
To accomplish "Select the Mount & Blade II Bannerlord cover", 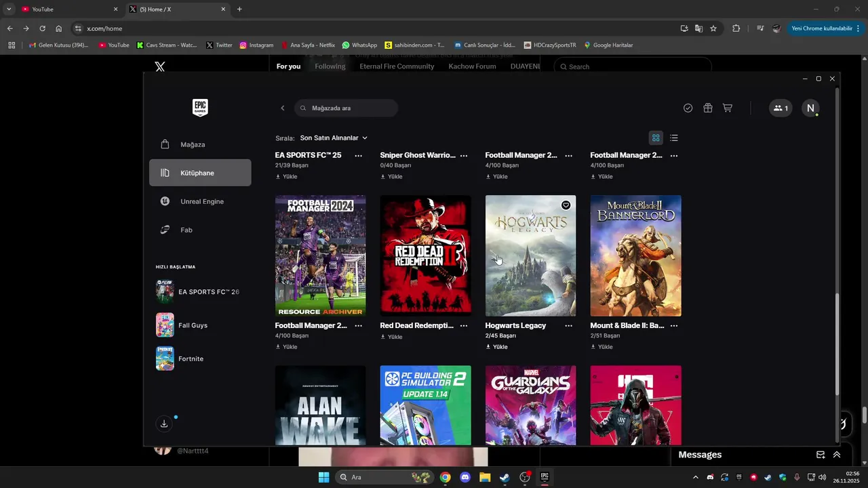I will coord(635,256).
